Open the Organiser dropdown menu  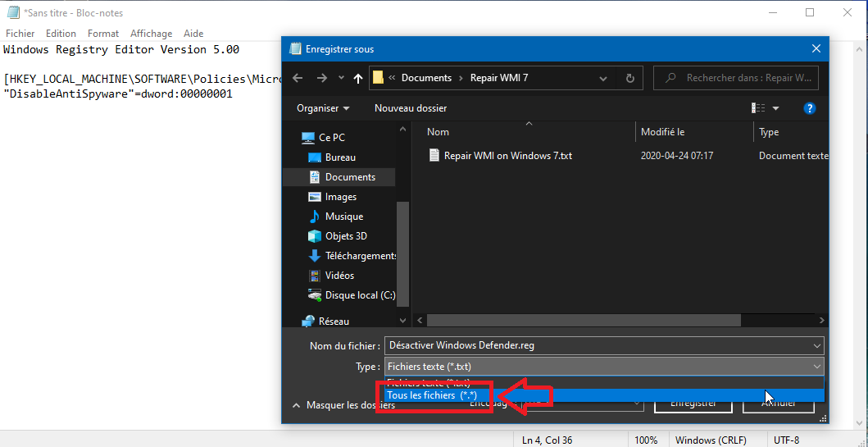tap(323, 108)
